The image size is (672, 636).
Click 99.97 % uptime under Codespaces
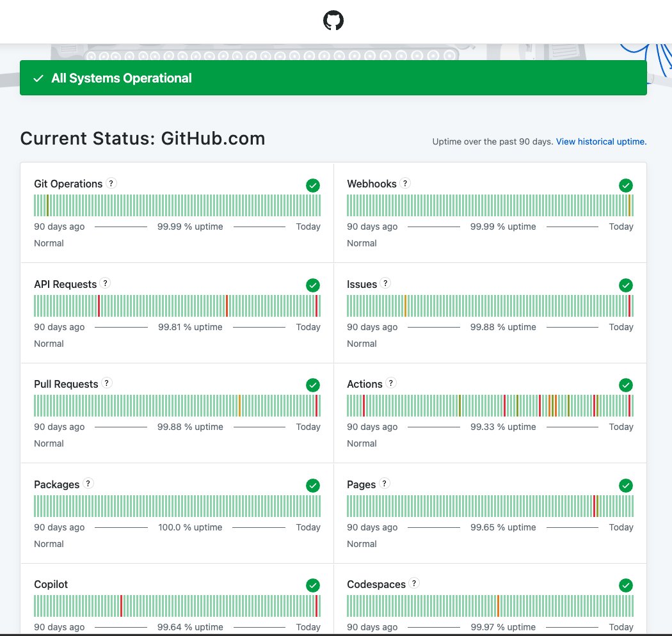502,627
